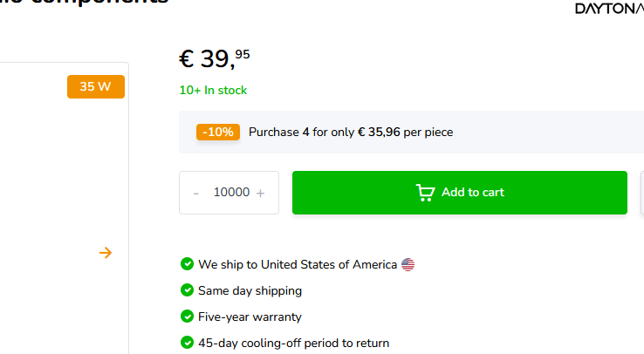Click the Five-year warranty text
644x354 pixels.
(250, 317)
